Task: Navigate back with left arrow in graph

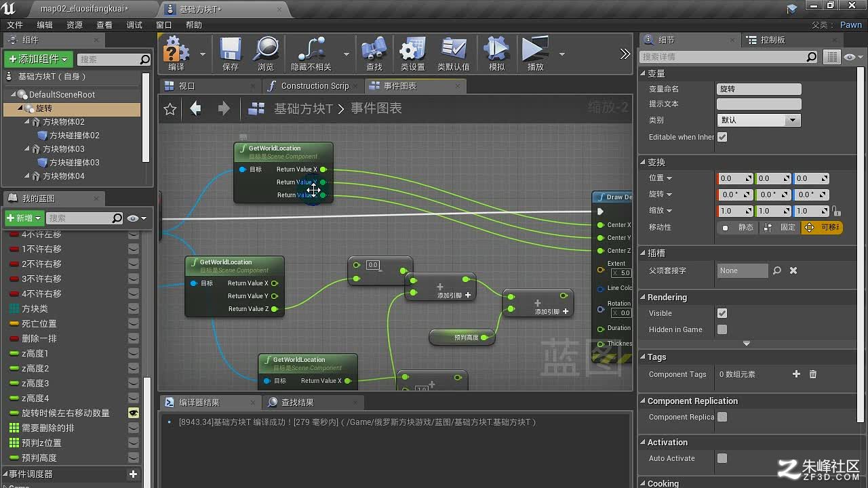Action: point(196,108)
